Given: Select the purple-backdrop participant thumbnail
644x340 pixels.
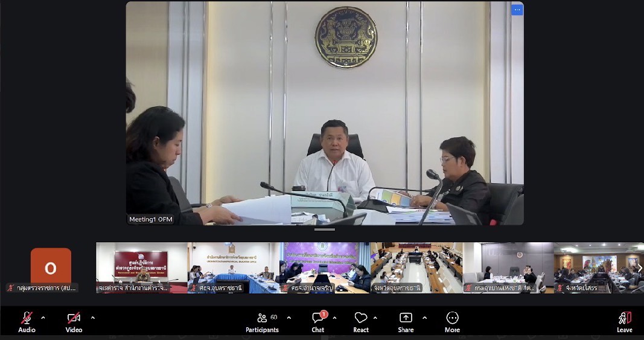Looking at the screenshot, I should 325,268.
